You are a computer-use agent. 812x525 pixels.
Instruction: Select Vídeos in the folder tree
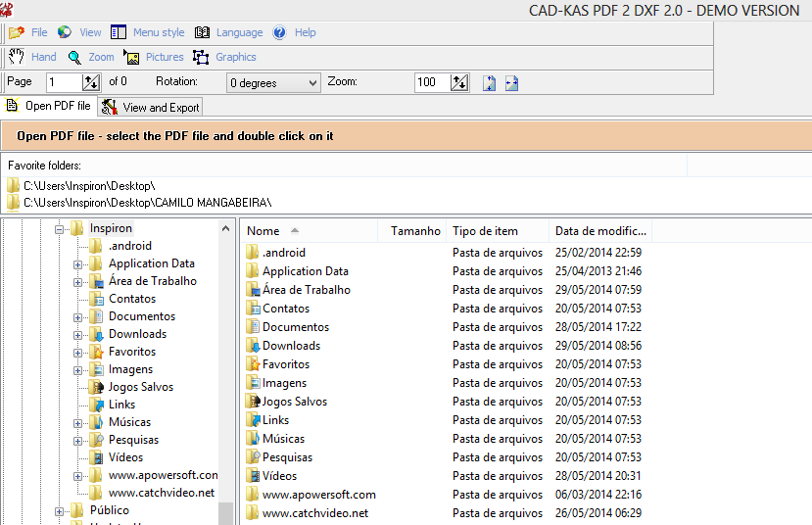pyautogui.click(x=125, y=457)
